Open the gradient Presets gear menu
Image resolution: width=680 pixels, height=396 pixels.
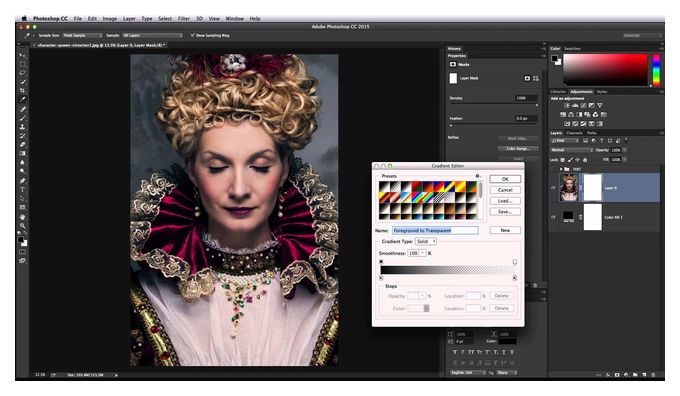pyautogui.click(x=477, y=176)
